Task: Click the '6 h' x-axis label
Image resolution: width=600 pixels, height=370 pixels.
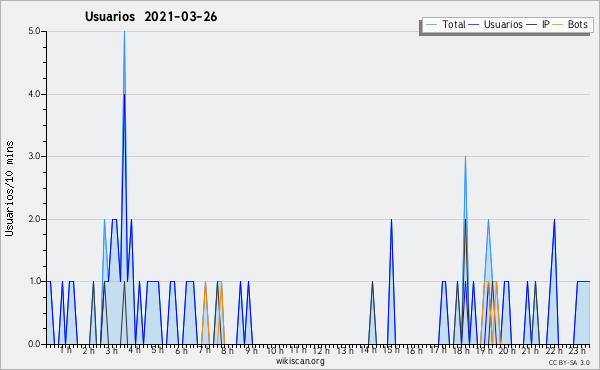Action: pos(181,351)
